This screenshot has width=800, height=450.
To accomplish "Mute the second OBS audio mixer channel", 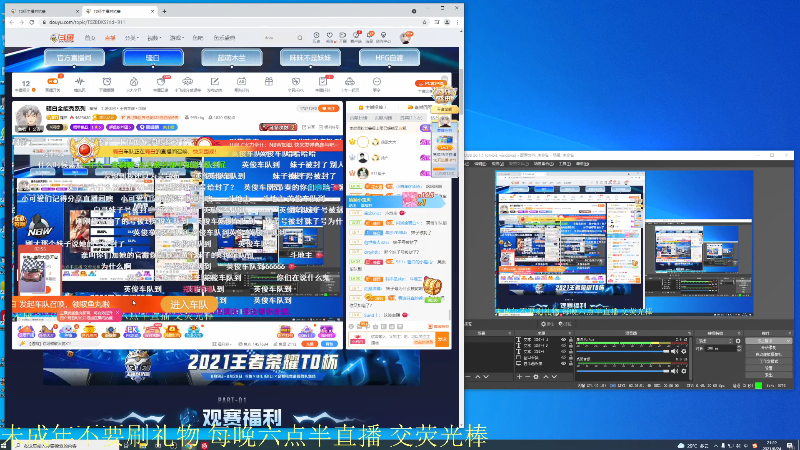I will (674, 371).
